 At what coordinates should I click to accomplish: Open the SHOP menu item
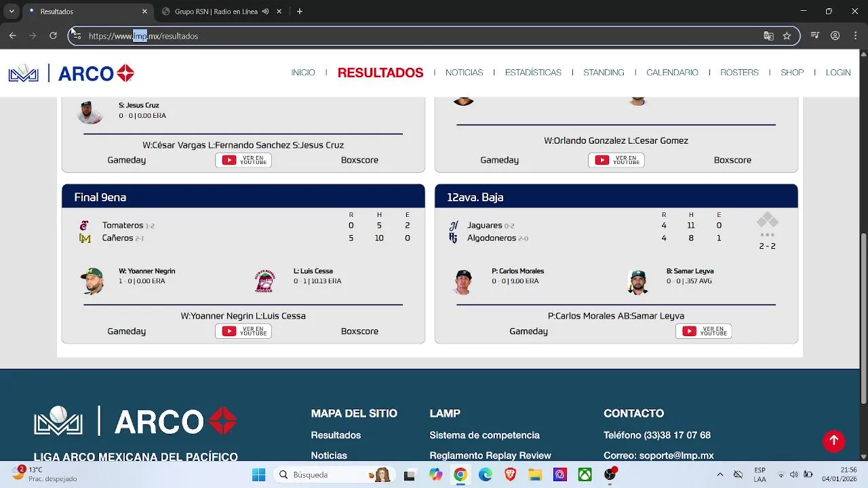(792, 73)
